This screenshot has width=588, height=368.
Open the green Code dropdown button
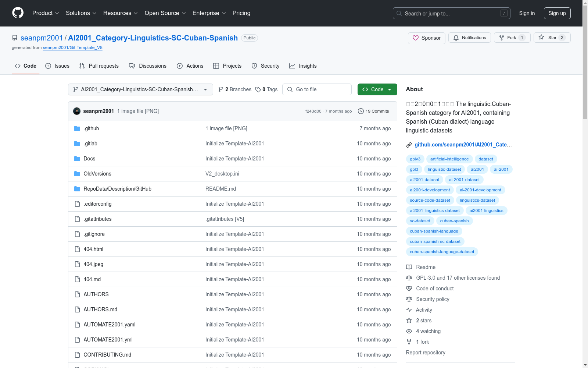(377, 89)
